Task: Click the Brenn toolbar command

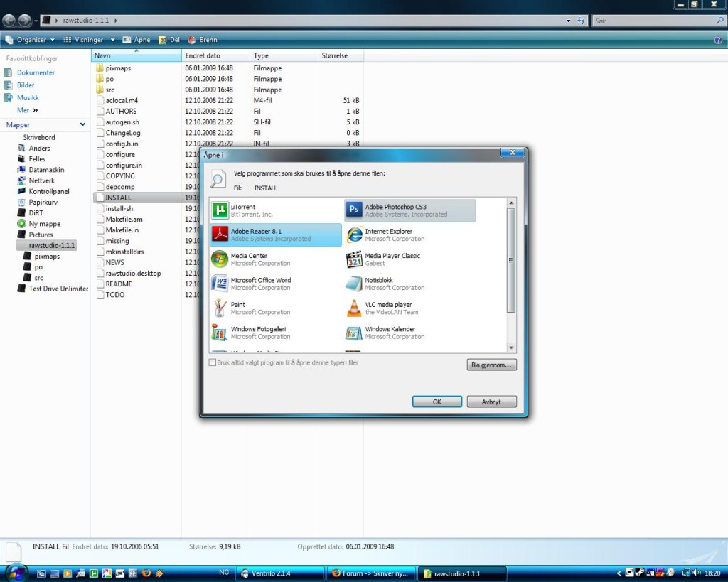Action: (203, 40)
